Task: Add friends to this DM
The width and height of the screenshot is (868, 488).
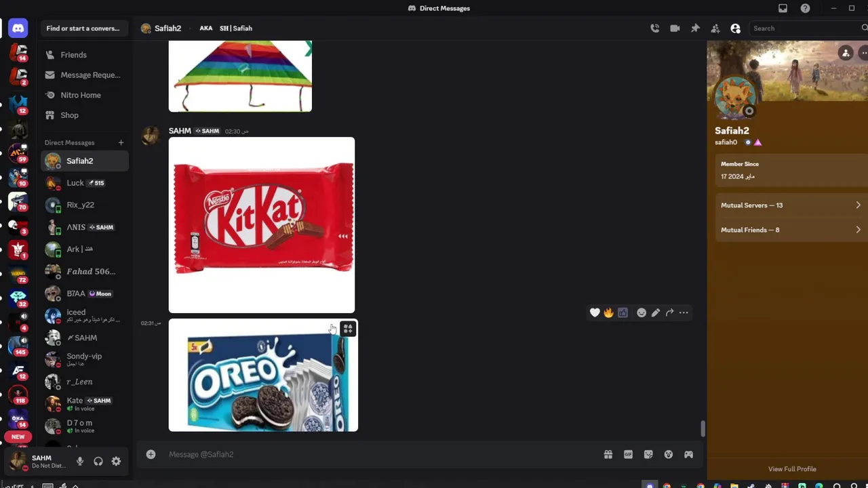Action: coord(715,28)
